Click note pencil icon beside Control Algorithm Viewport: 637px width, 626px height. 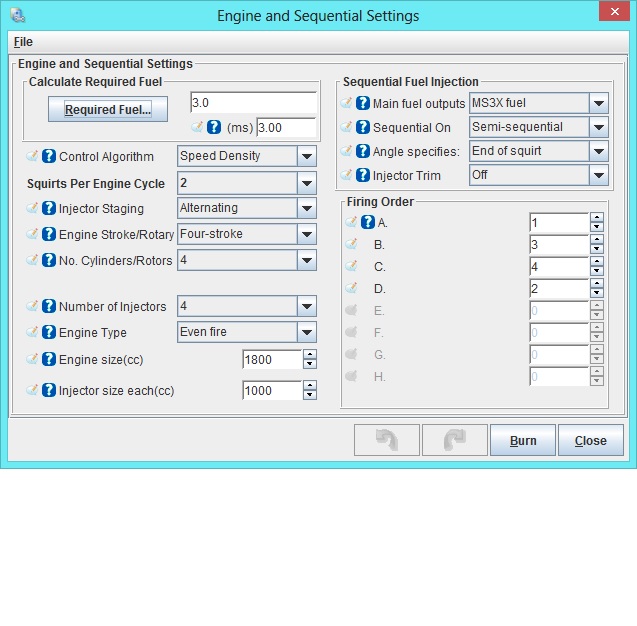tap(32, 156)
